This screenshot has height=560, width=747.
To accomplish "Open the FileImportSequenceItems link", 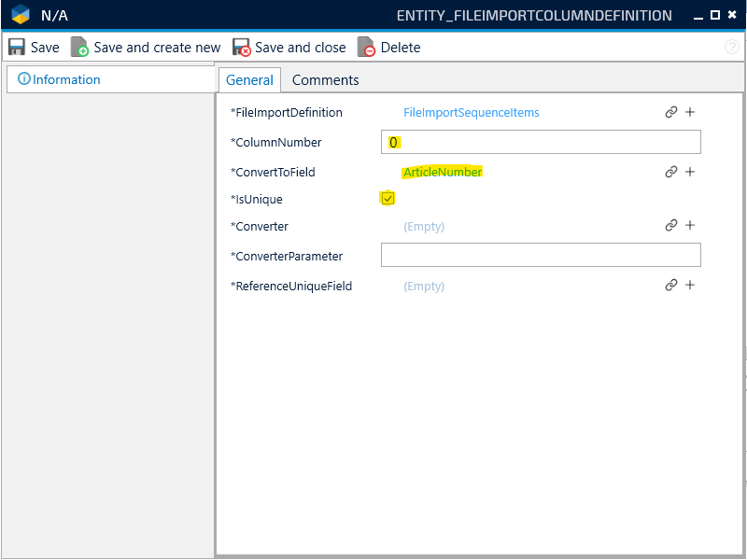I will [471, 112].
